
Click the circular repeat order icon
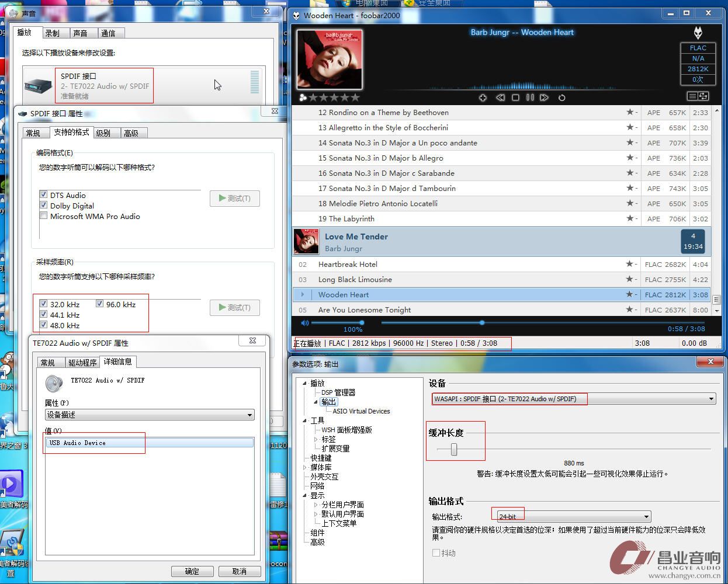pos(561,98)
